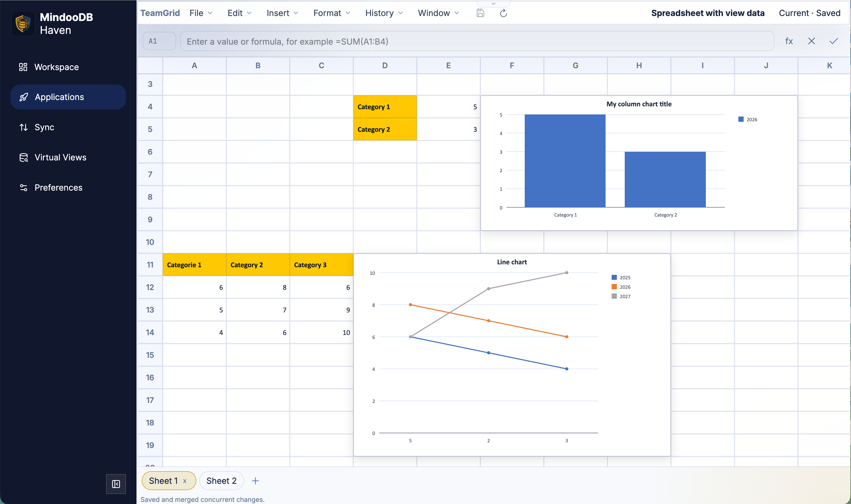Viewport: 851px width, 504px height.
Task: Click the 'Category 2' cell in column D
Action: (385, 129)
